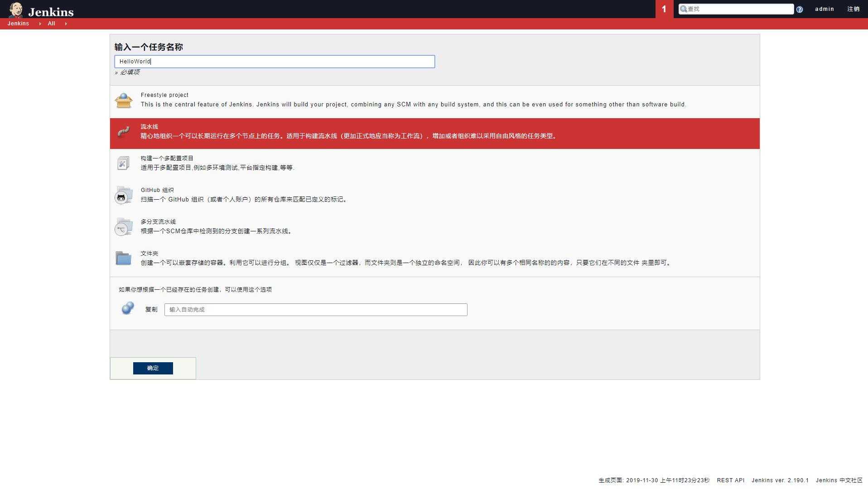Click the 确定 confirm button
This screenshot has height=489, width=868.
153,368
